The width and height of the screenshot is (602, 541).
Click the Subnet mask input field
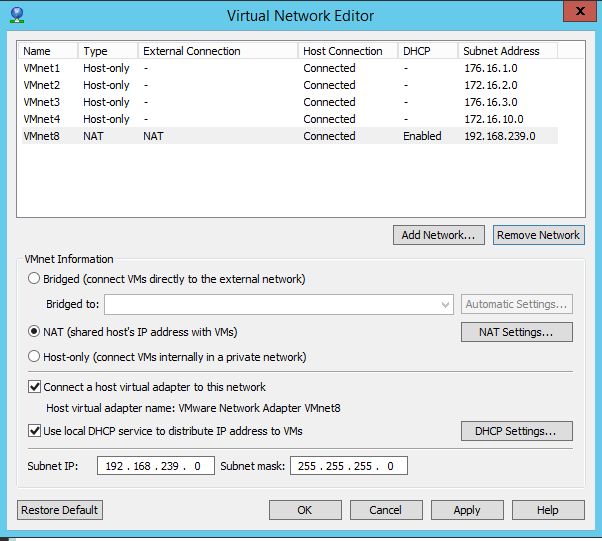[349, 466]
